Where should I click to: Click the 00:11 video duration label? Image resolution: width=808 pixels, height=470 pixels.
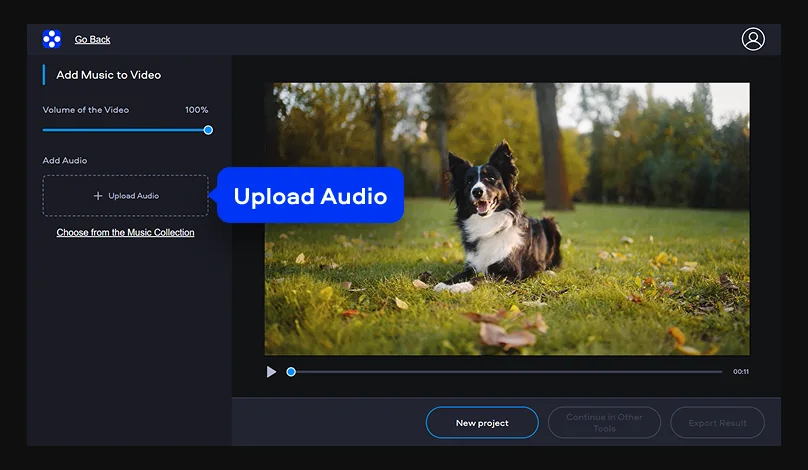(x=741, y=372)
